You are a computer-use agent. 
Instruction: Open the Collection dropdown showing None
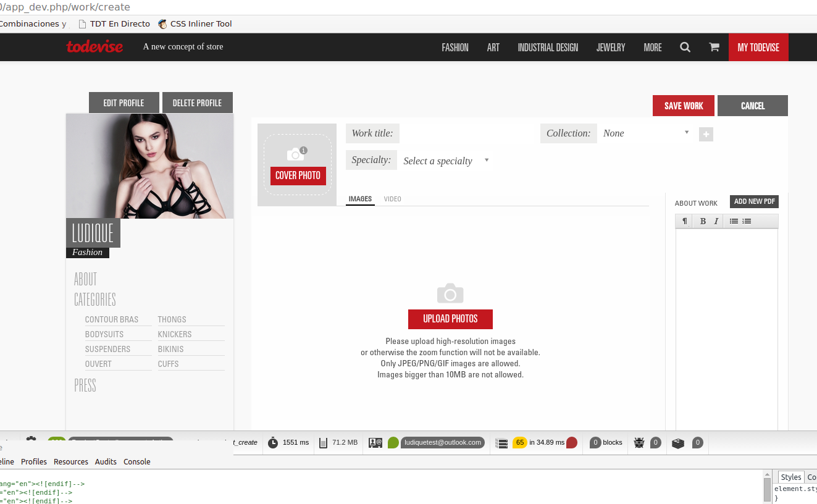click(x=647, y=133)
